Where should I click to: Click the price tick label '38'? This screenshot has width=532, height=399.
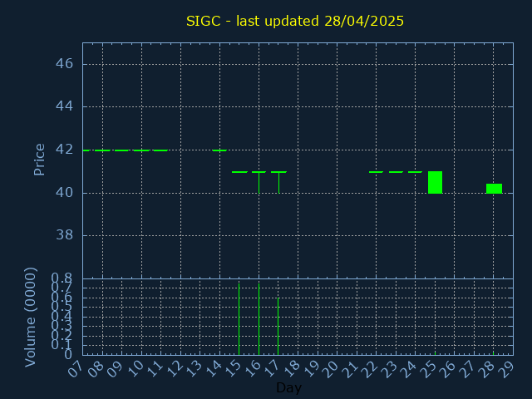65,235
